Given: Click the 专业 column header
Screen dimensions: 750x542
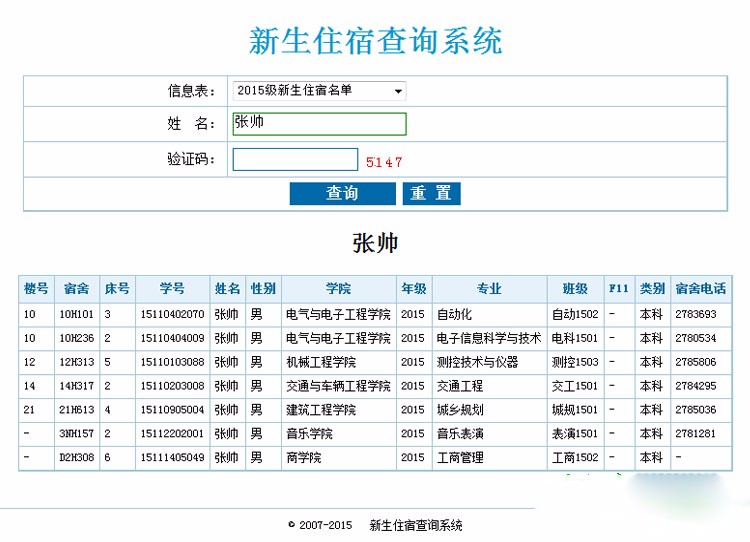Looking at the screenshot, I should [489, 288].
